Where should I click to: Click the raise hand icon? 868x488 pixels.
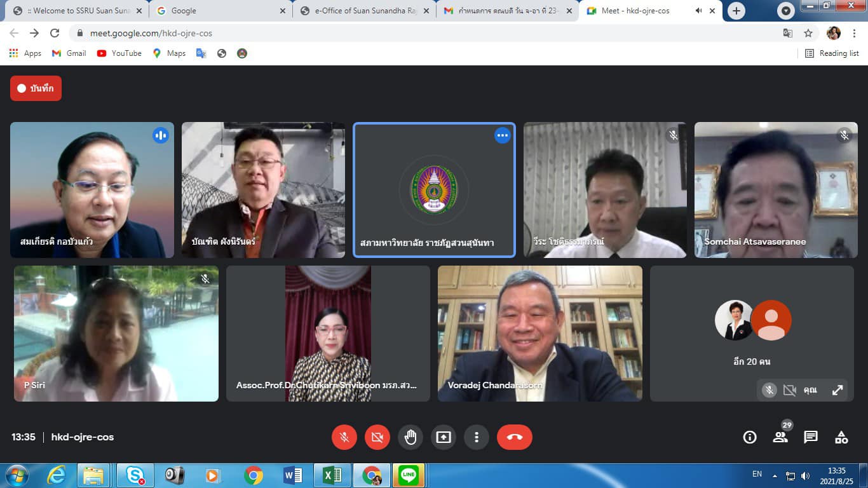coord(410,437)
